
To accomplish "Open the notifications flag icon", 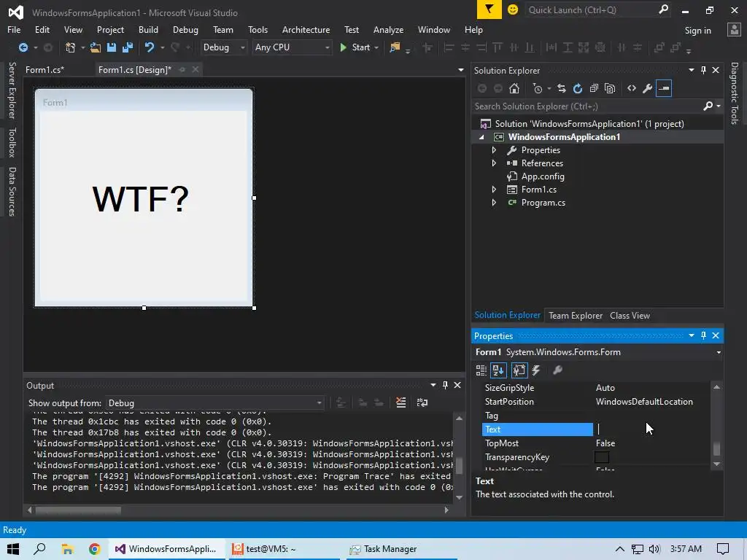I will [489, 9].
